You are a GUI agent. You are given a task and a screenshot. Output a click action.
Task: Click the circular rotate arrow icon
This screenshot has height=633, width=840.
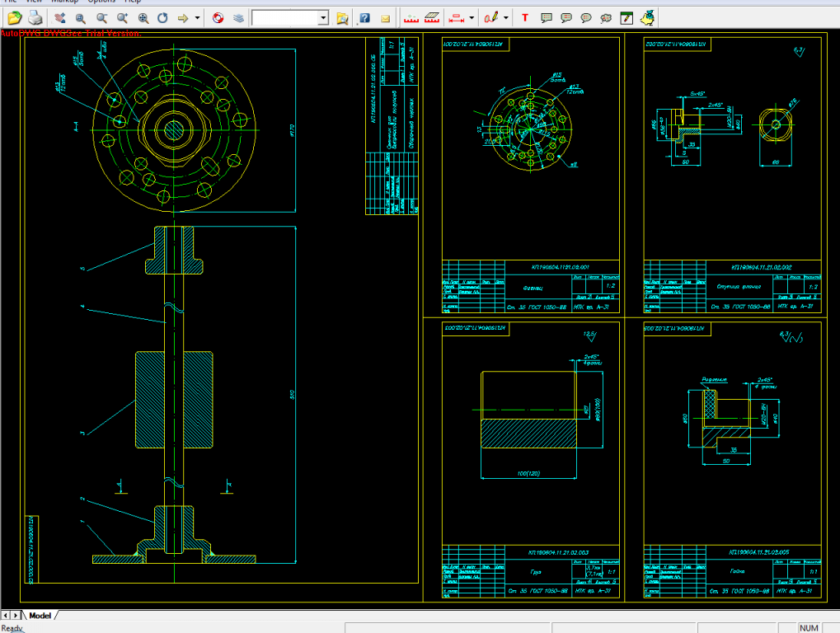coord(163,17)
